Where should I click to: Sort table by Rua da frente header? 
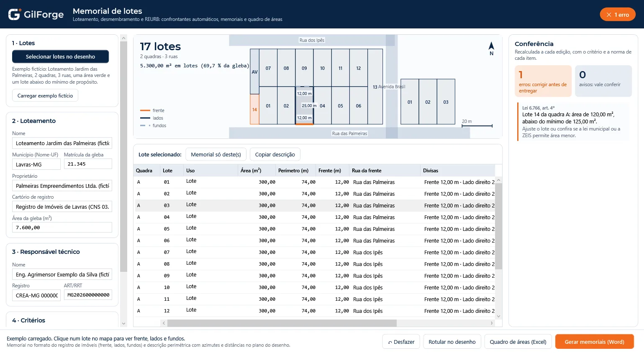coord(385,171)
